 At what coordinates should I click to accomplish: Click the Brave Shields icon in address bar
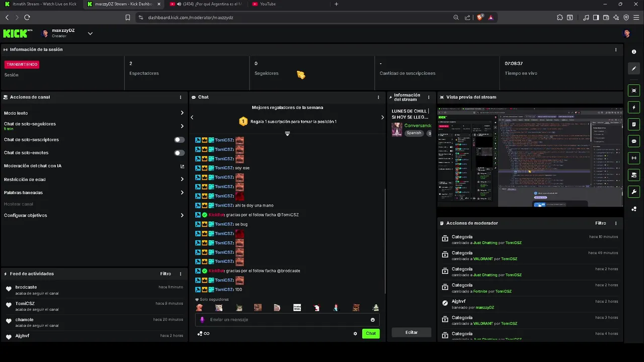coord(480,17)
